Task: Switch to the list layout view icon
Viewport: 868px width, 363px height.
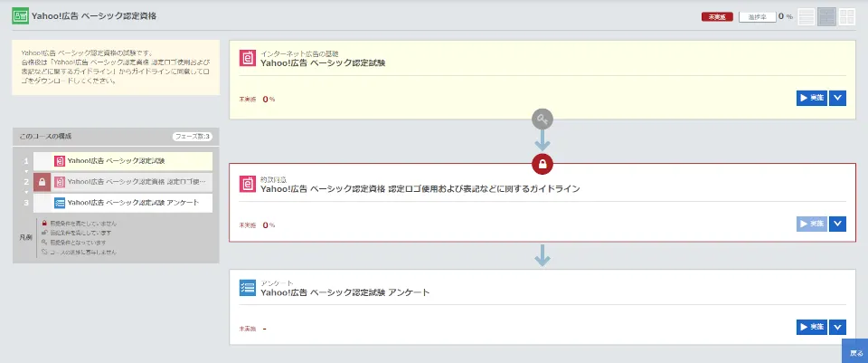Action: pyautogui.click(x=807, y=16)
